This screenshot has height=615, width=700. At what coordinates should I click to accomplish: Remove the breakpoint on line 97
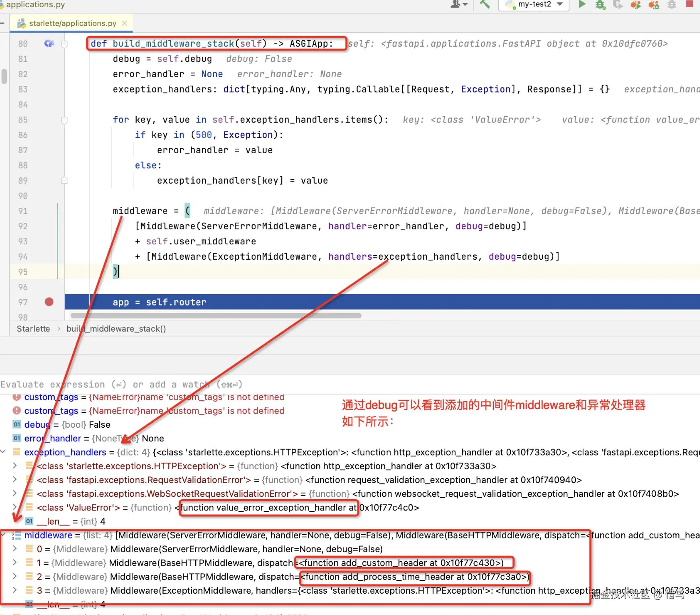pyautogui.click(x=49, y=302)
